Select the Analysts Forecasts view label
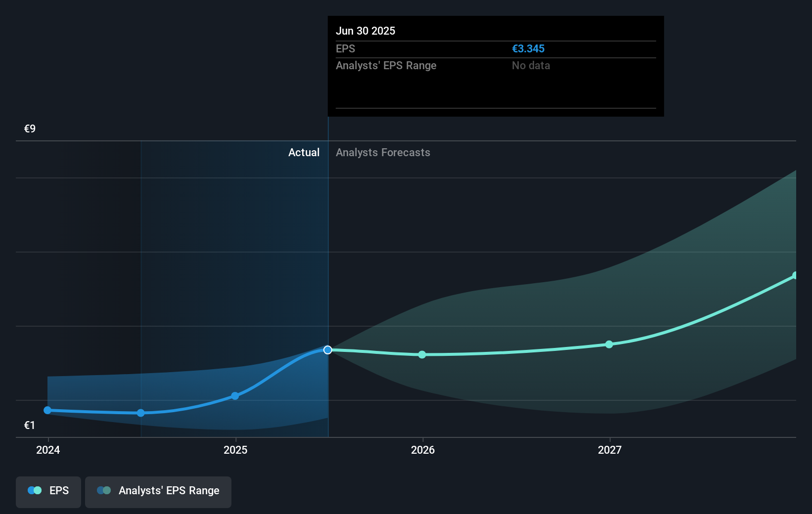Image resolution: width=812 pixels, height=514 pixels. 382,153
